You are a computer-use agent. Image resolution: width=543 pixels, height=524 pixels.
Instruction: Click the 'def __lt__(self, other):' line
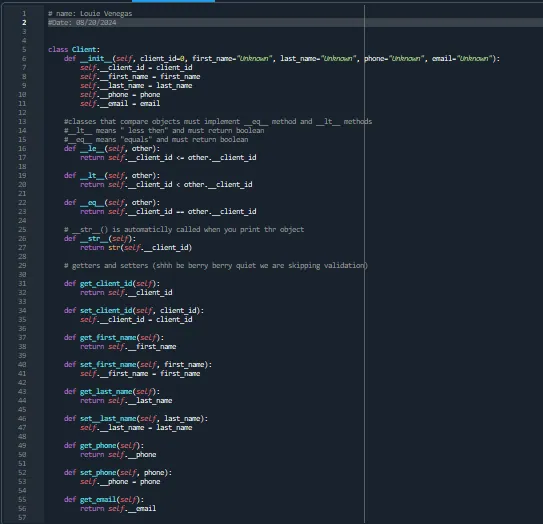coord(112,176)
